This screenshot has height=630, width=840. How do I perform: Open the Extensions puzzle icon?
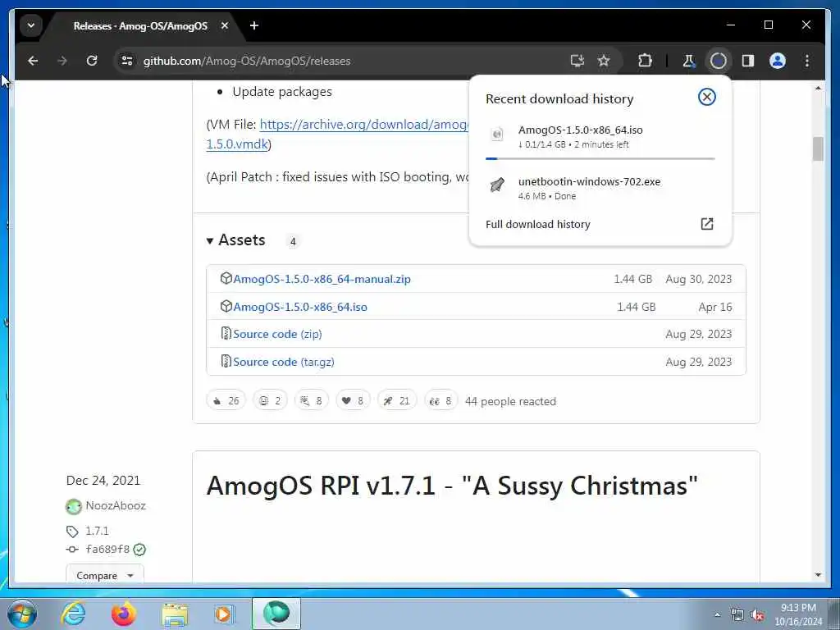coord(645,61)
